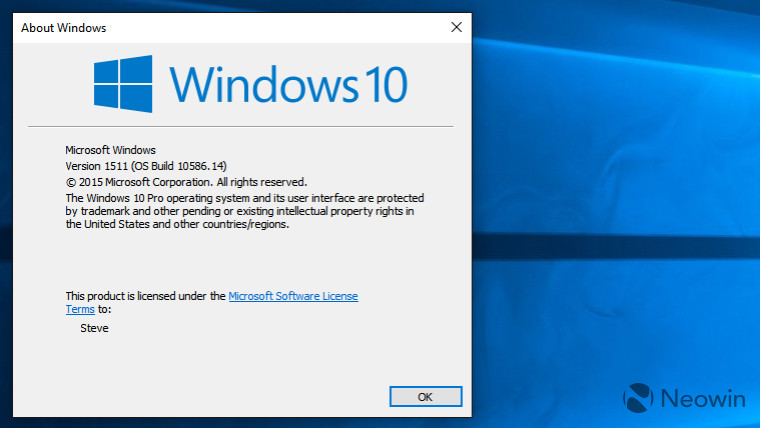Click the licensed user name Steve

[94, 328]
